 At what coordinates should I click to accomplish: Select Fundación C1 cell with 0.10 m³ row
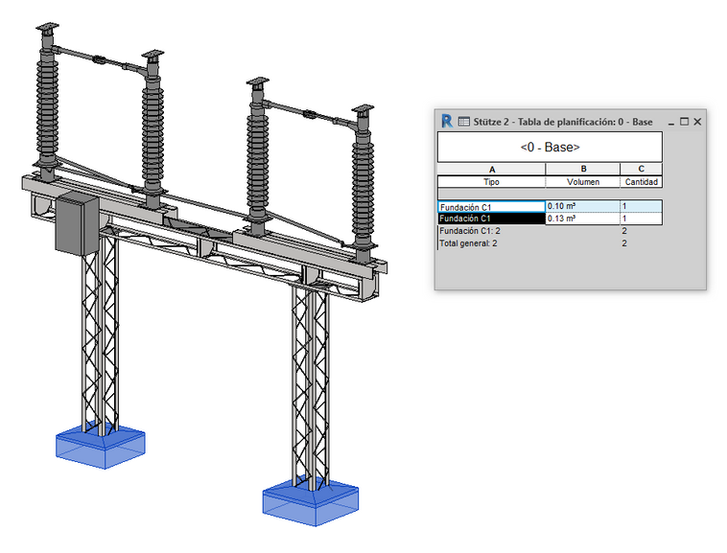pos(491,207)
